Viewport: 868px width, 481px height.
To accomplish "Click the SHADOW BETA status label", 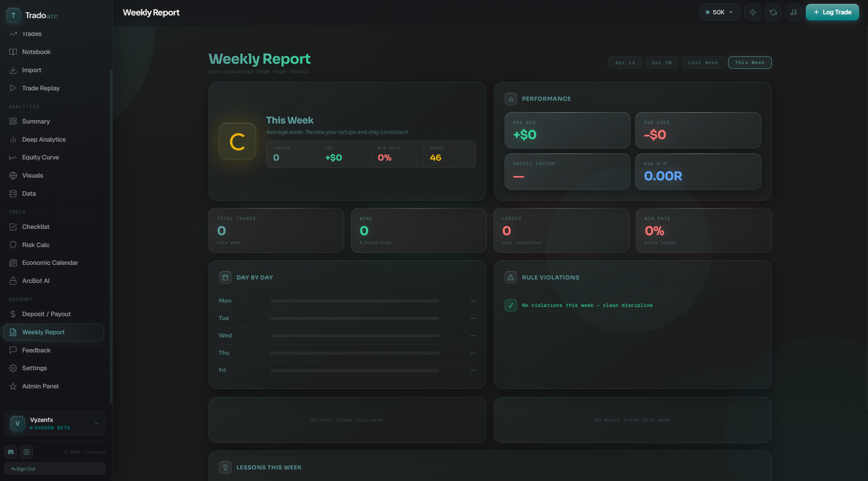I will pos(52,428).
